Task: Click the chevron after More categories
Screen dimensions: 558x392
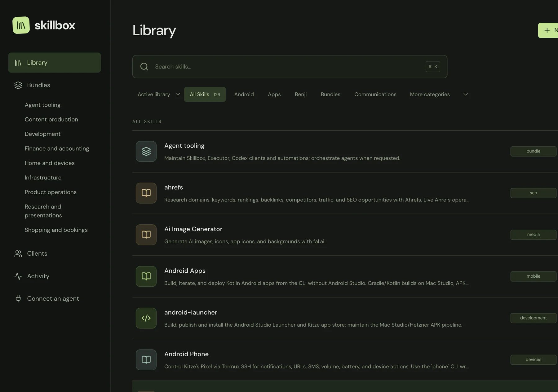Action: 466,95
